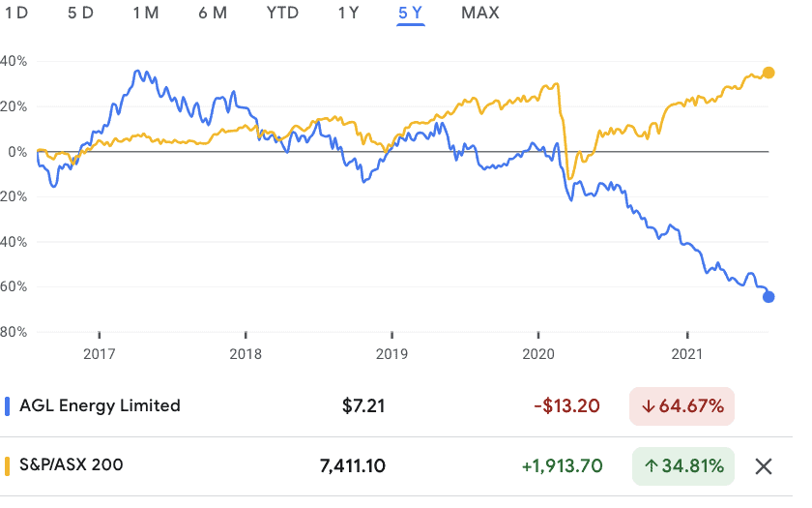
Task: Show the 1 M chart range
Action: pyautogui.click(x=147, y=13)
